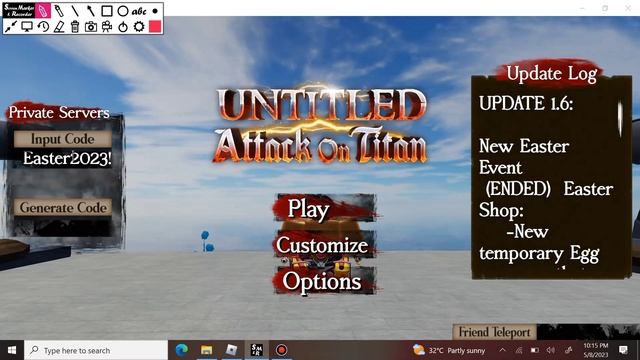
Task: Select the straight line tool
Action: point(75,11)
